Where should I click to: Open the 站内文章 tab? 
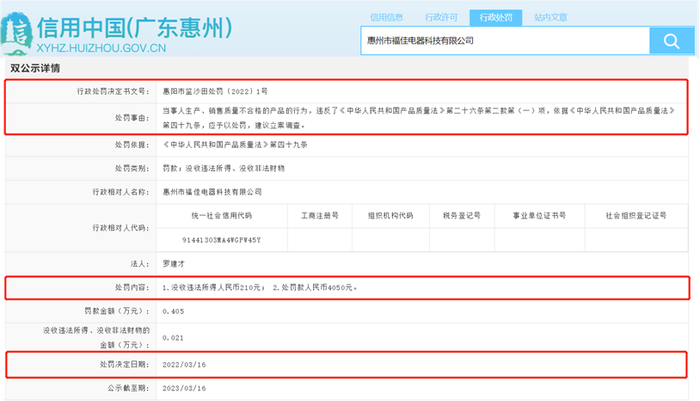[x=550, y=17]
